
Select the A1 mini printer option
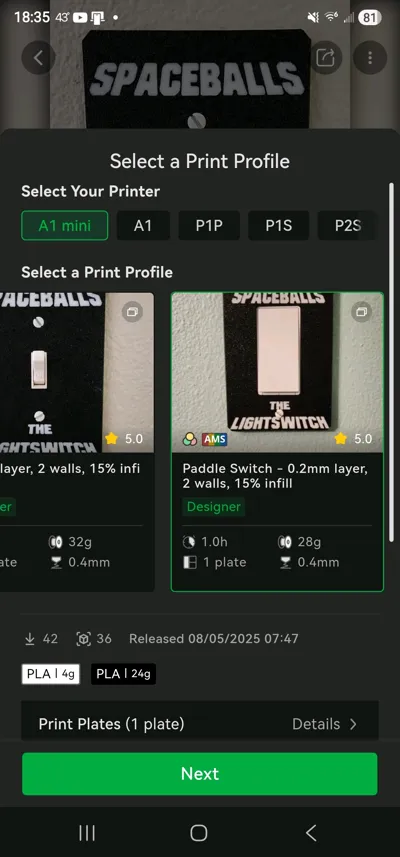pos(64,226)
